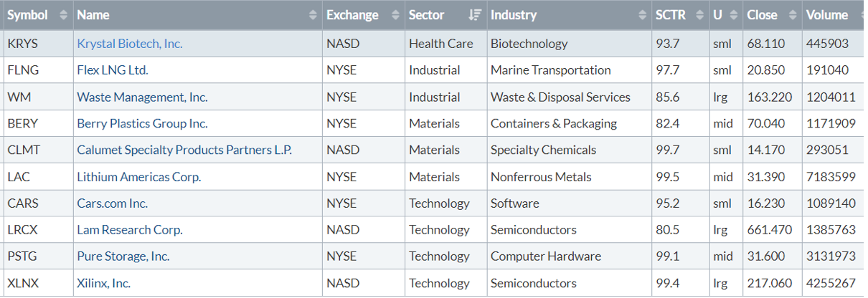The height and width of the screenshot is (298, 868).
Task: Click the Volume column header
Action: 827,15
